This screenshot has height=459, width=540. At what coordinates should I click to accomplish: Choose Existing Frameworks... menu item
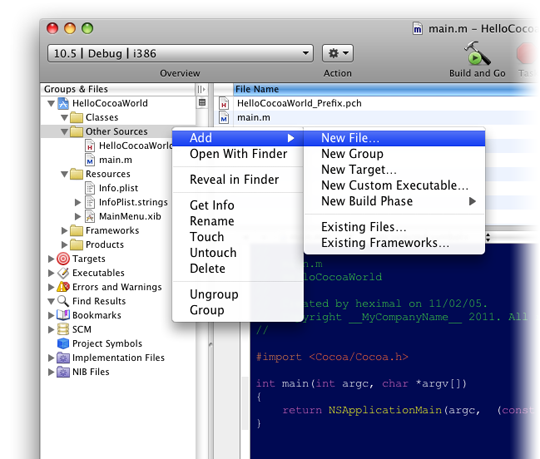(x=394, y=243)
